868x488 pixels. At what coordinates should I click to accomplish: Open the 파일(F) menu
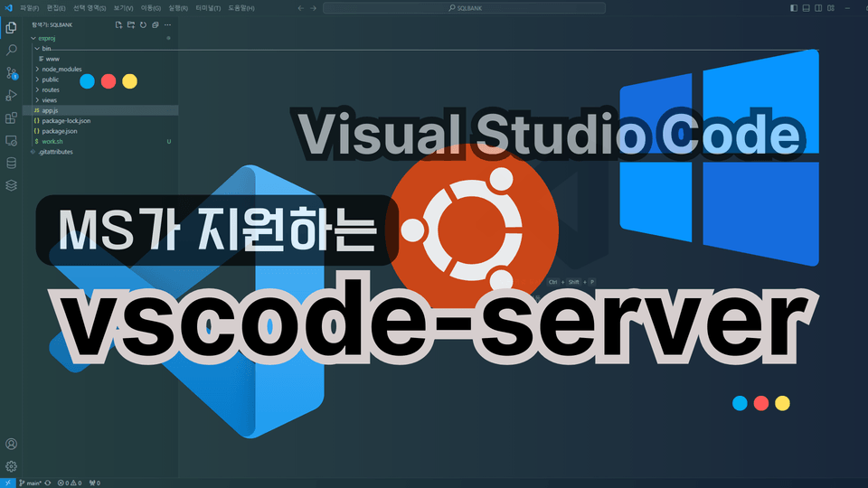(29, 8)
